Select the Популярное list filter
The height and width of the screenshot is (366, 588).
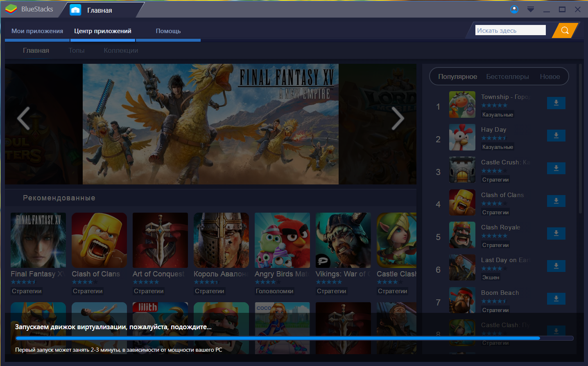click(457, 77)
